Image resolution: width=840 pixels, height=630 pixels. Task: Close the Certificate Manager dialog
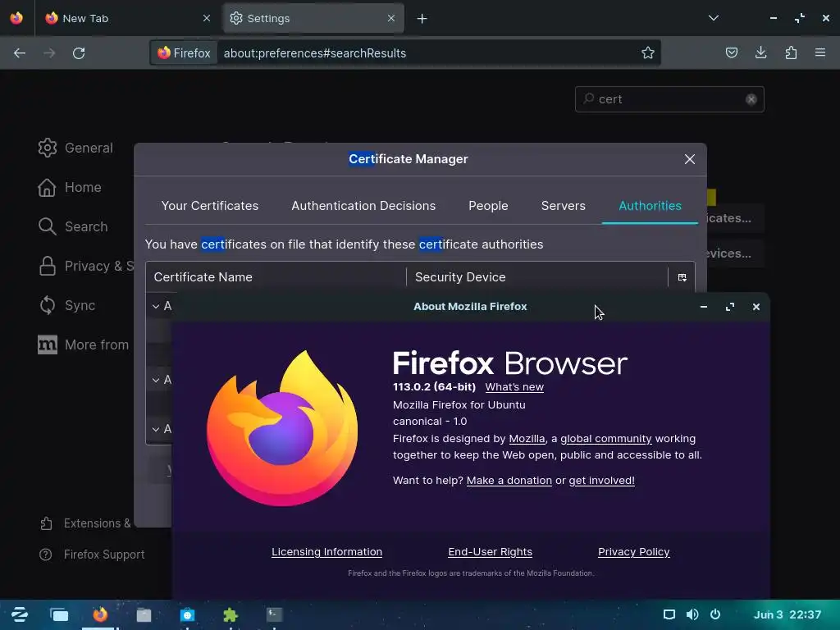(x=689, y=159)
